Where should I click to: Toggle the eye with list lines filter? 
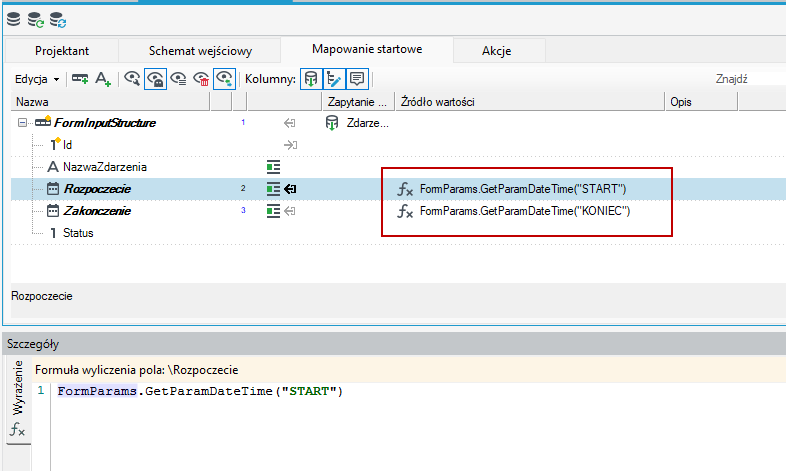tap(178, 79)
